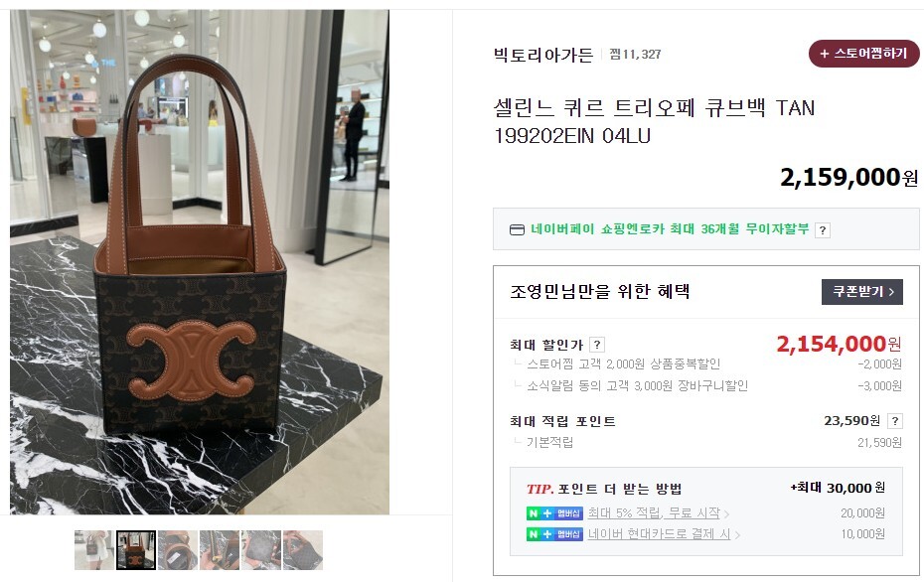Select the last product thumbnail
This screenshot has width=924, height=582.
(303, 550)
